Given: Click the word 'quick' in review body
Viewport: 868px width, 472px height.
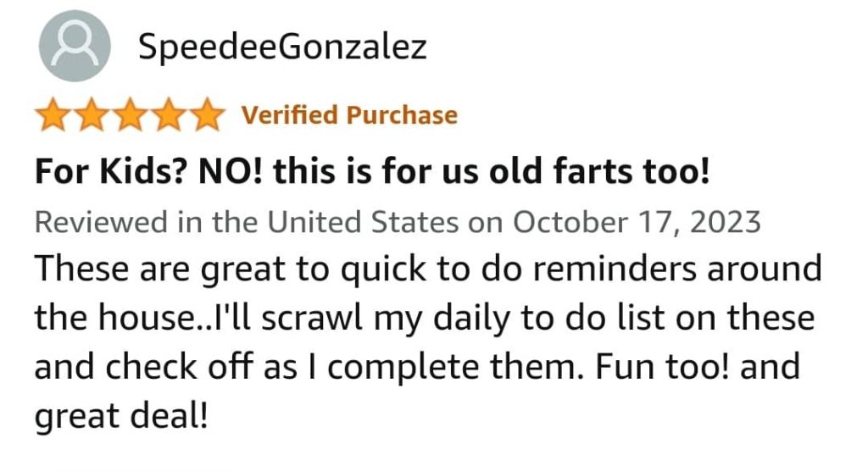Looking at the screenshot, I should (x=383, y=269).
